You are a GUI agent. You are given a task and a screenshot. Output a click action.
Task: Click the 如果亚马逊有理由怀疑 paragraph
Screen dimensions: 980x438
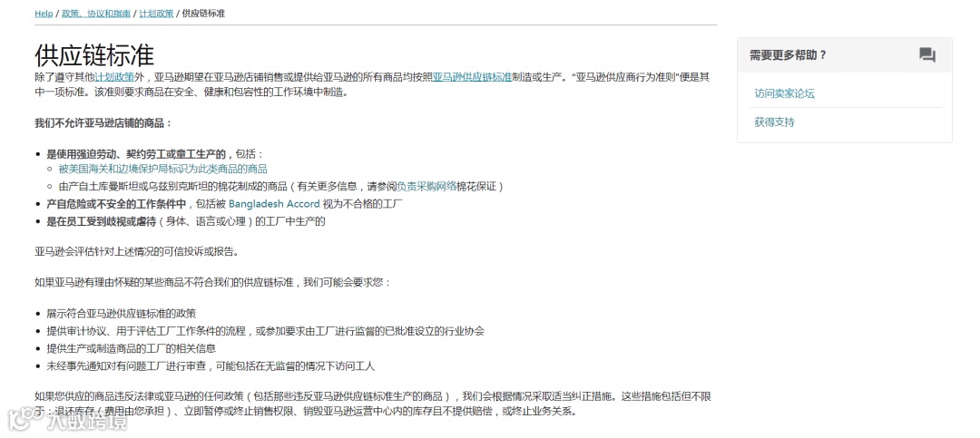coord(213,282)
